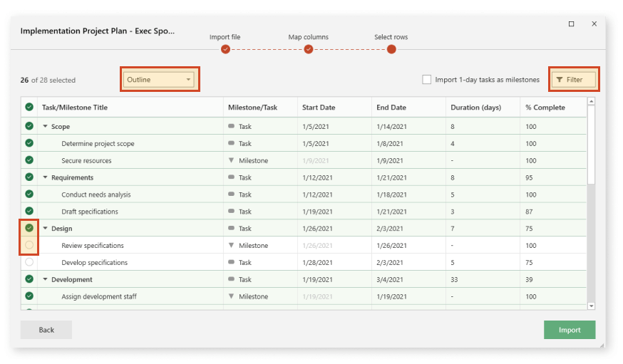Collapse the Requirements group
The height and width of the screenshot is (364, 623).
(x=46, y=177)
